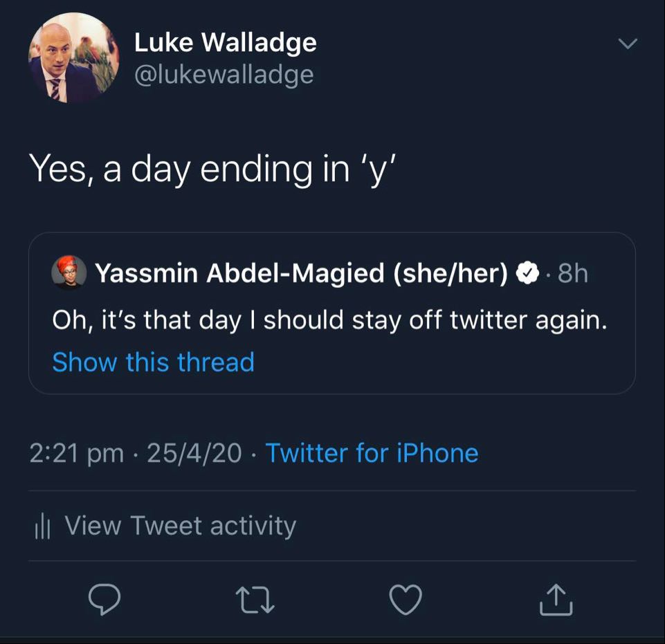The height and width of the screenshot is (644, 665).
Task: Open the tweet options chevron menu
Action: 627,44
